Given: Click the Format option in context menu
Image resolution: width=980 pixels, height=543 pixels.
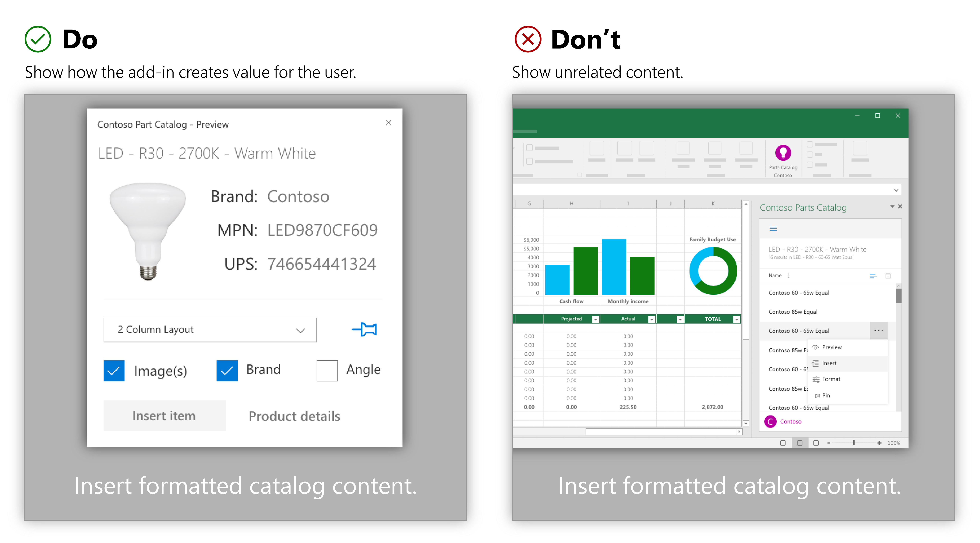Looking at the screenshot, I should pyautogui.click(x=831, y=379).
